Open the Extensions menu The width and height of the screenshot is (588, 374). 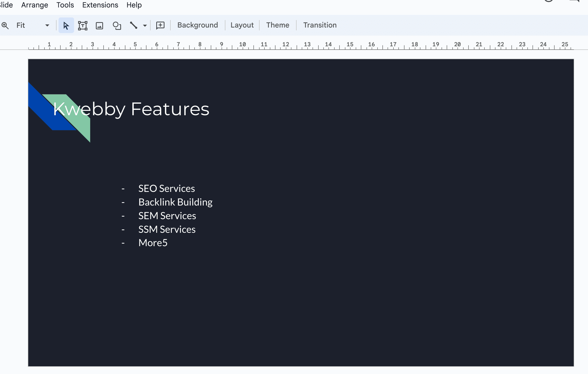[100, 5]
